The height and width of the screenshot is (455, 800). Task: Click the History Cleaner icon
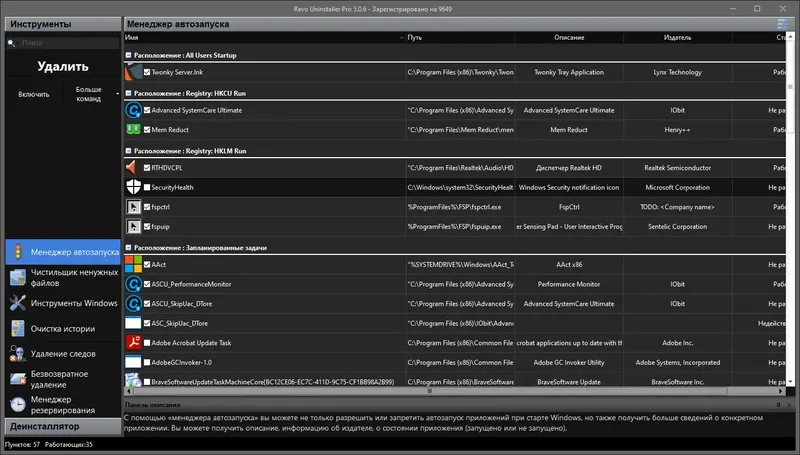tap(18, 328)
